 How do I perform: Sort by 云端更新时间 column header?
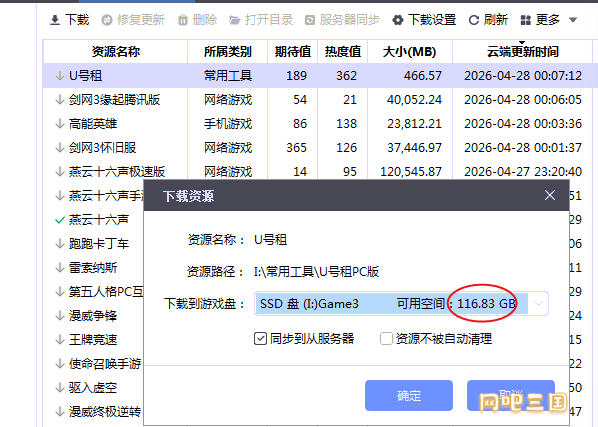pos(522,51)
